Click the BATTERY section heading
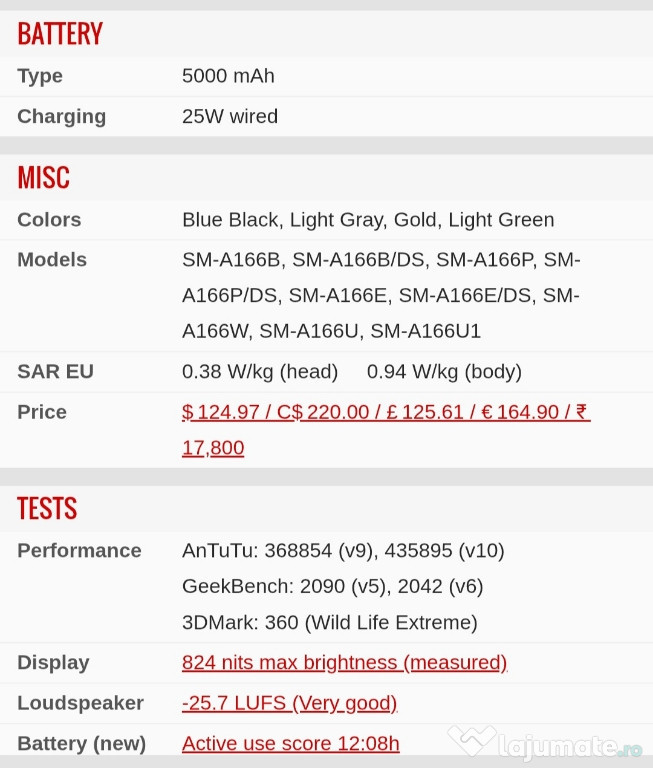653x768 pixels. point(60,34)
